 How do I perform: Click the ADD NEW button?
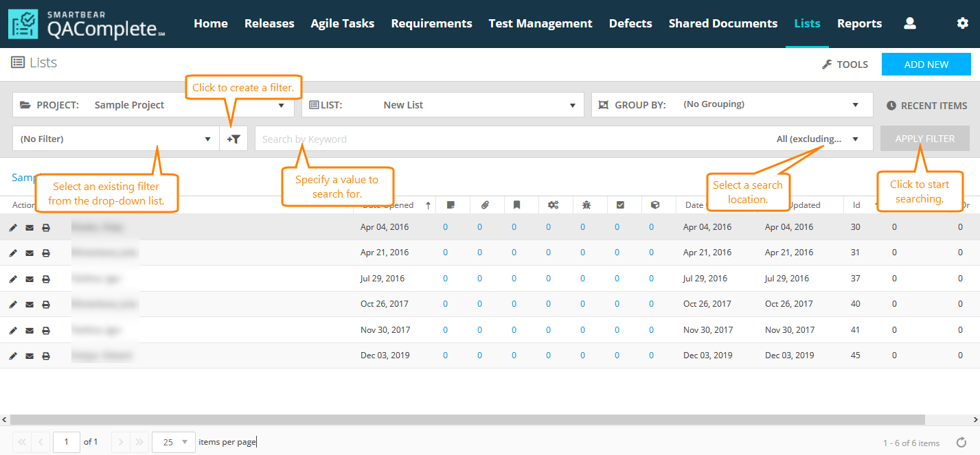tap(926, 64)
